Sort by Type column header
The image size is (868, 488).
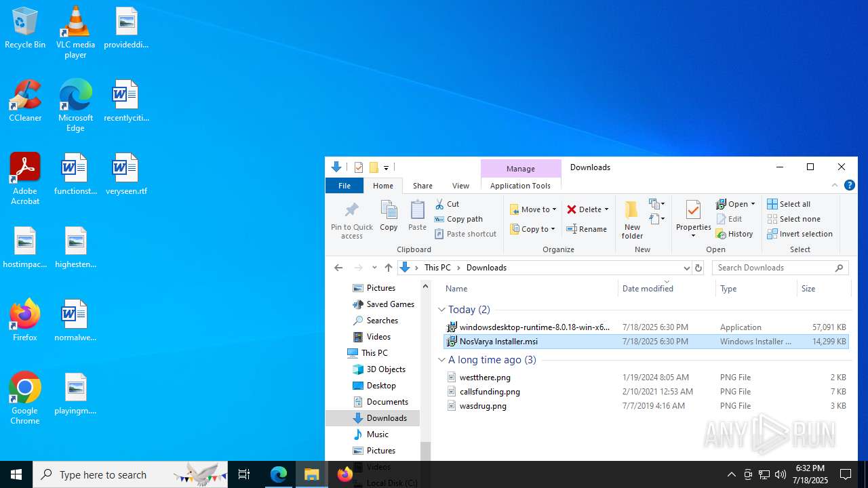[756, 289]
